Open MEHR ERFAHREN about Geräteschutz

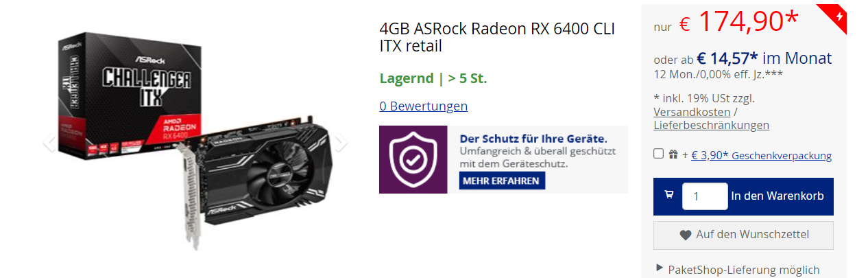coord(502,181)
